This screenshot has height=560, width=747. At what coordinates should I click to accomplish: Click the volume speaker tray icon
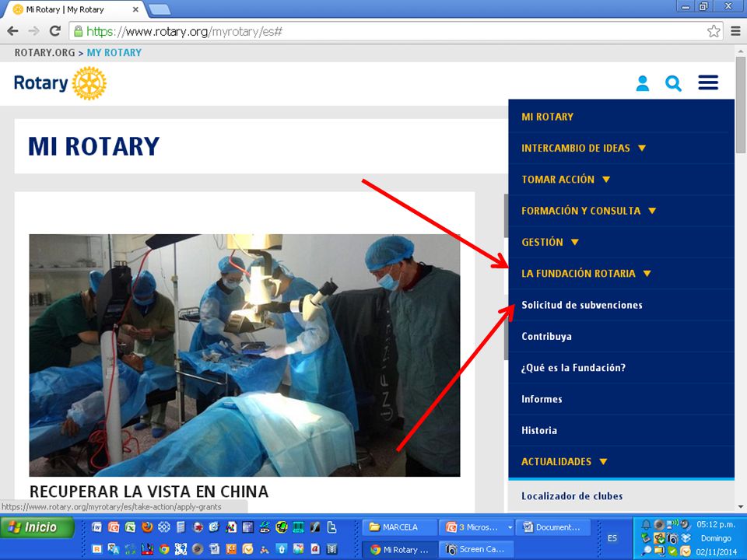(686, 525)
